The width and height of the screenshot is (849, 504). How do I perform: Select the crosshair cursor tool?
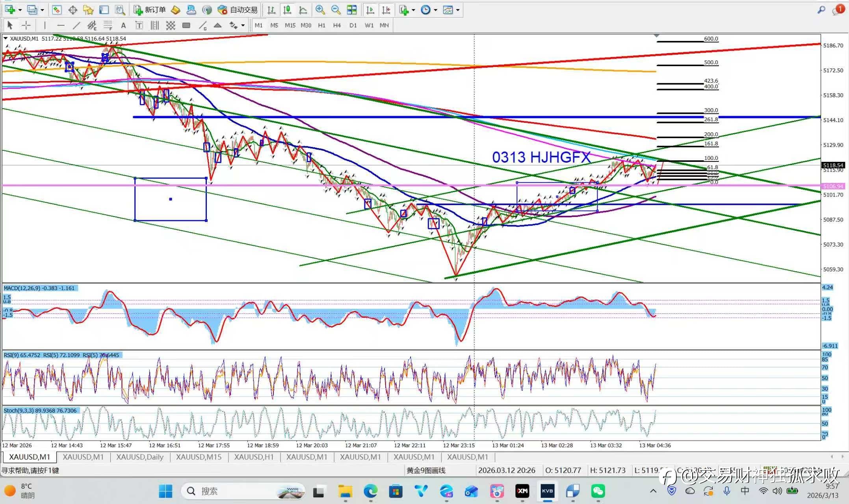click(26, 26)
